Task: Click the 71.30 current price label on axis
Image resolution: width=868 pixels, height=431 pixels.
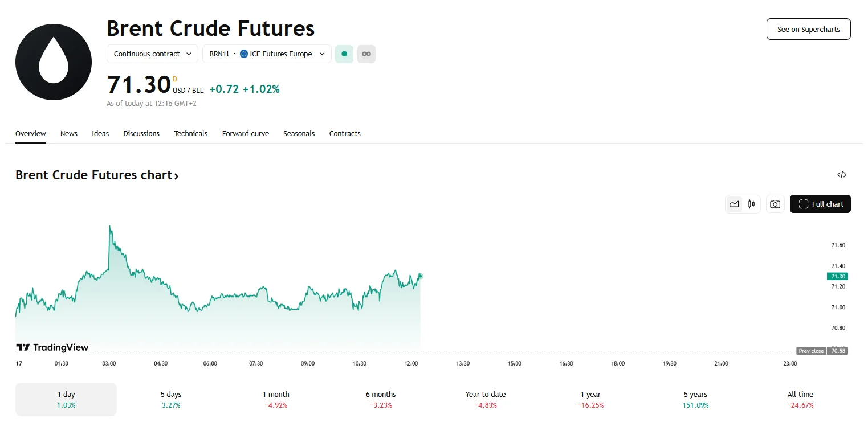Action: (x=837, y=276)
